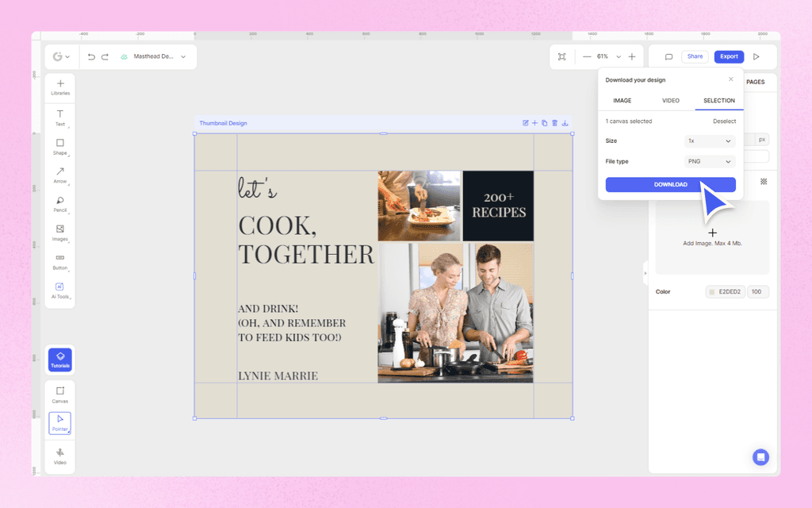Select the Pencil tool
This screenshot has height=508, width=812.
click(x=60, y=205)
